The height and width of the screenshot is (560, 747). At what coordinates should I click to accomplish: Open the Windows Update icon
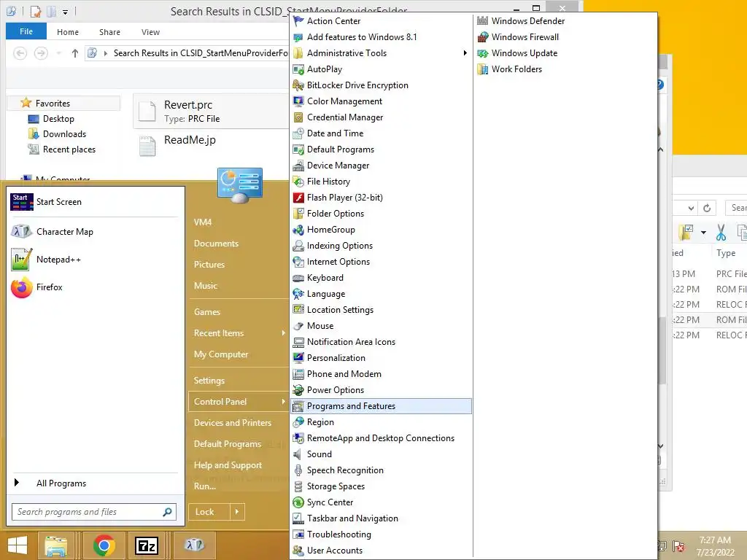click(x=483, y=52)
